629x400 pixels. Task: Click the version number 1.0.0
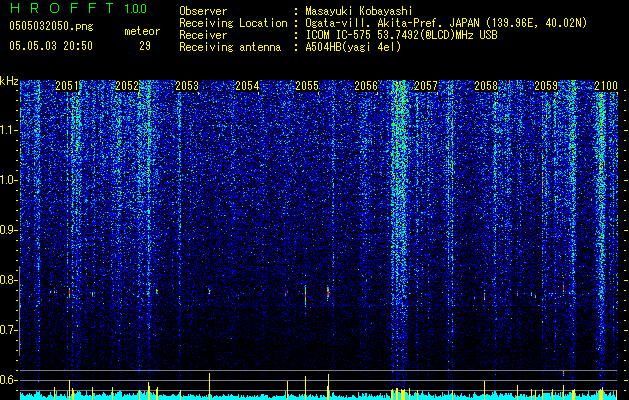(135, 8)
